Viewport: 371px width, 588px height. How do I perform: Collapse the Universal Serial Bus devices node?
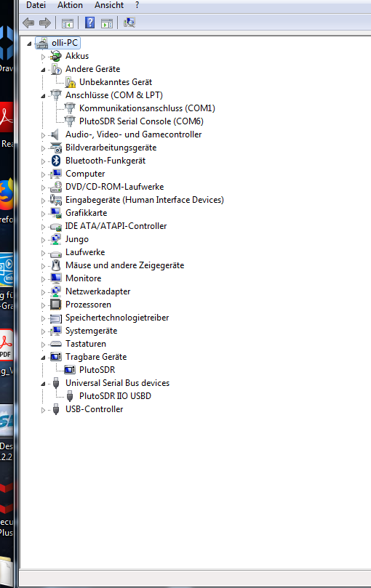[x=43, y=384]
